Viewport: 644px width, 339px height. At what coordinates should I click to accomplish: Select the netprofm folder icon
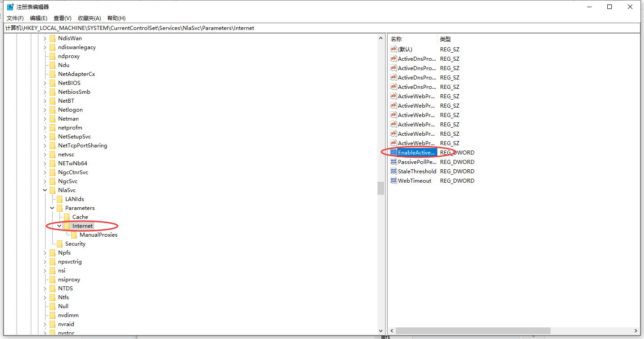(x=53, y=128)
